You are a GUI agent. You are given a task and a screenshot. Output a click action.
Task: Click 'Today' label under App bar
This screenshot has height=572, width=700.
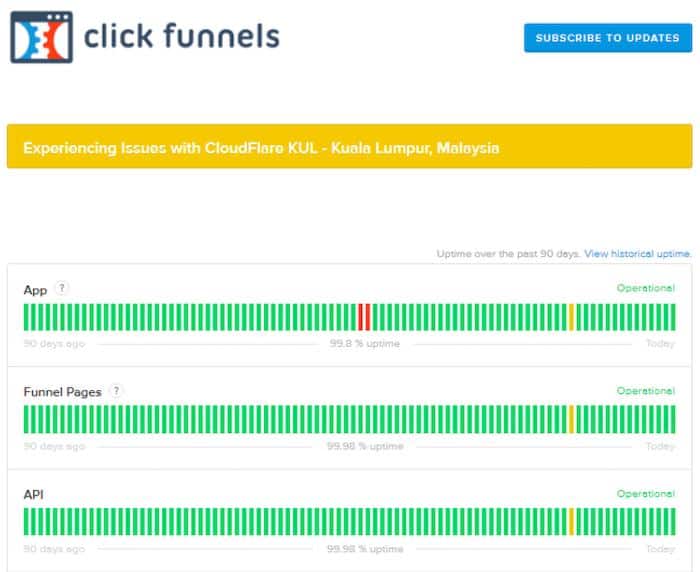click(660, 343)
